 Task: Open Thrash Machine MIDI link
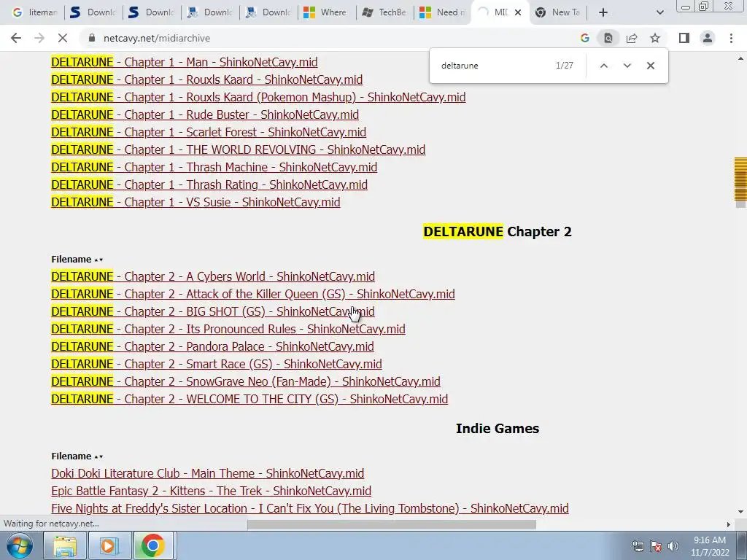pyautogui.click(x=214, y=167)
